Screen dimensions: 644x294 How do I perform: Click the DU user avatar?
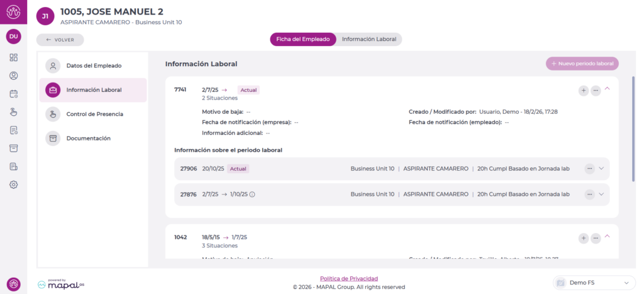(13, 37)
